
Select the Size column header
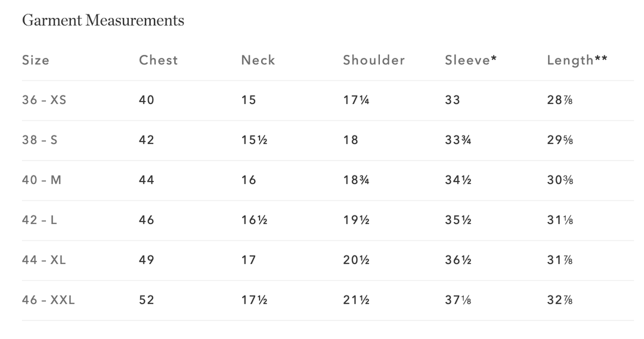(x=36, y=60)
